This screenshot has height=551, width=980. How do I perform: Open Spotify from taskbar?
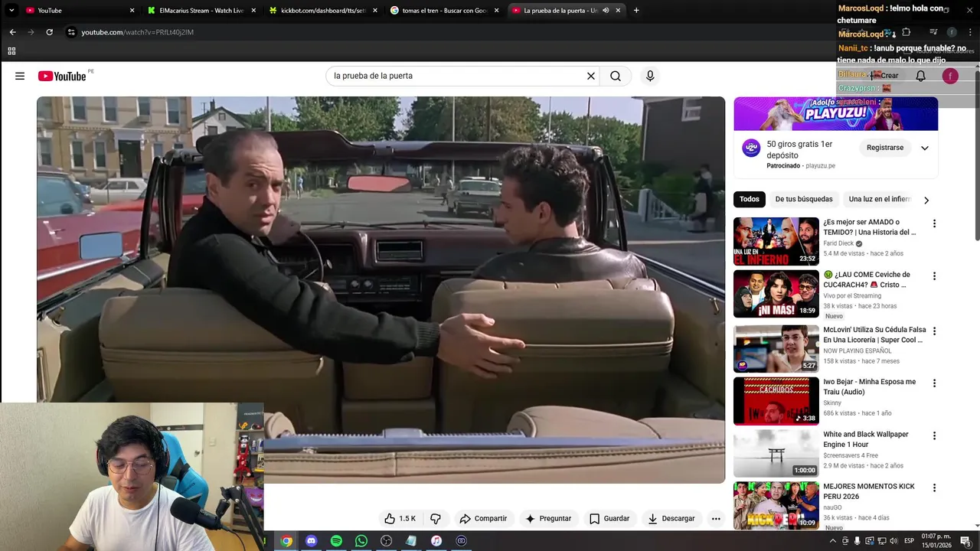coord(336,541)
